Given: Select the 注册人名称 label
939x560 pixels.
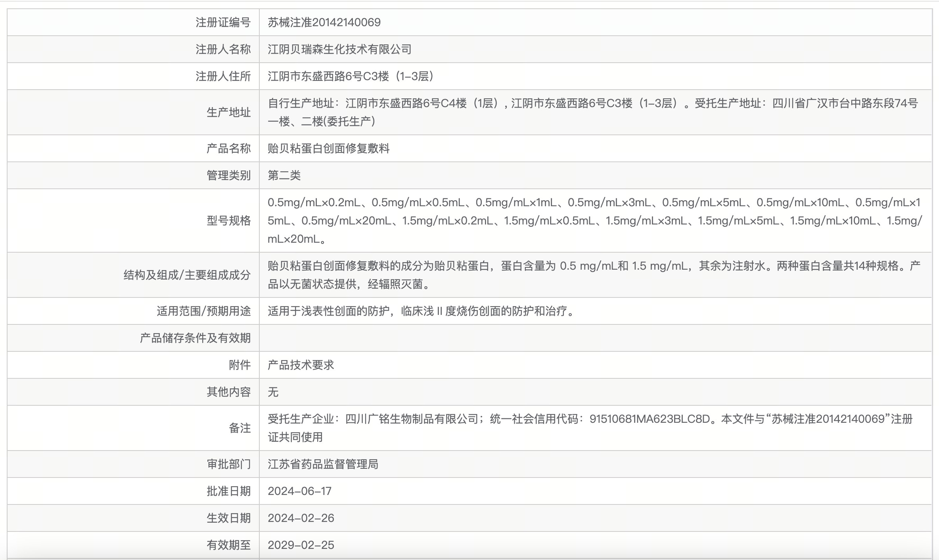Looking at the screenshot, I should (x=223, y=49).
